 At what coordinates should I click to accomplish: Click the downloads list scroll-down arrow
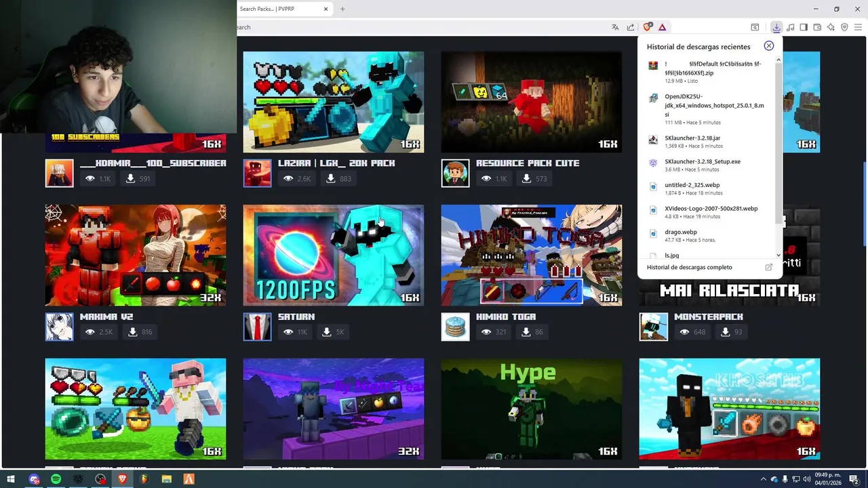778,256
